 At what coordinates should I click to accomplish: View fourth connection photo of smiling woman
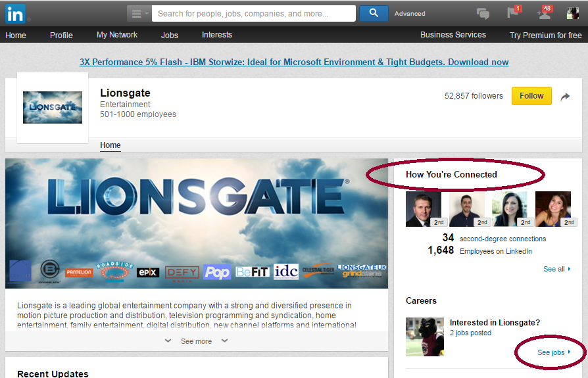click(x=554, y=209)
